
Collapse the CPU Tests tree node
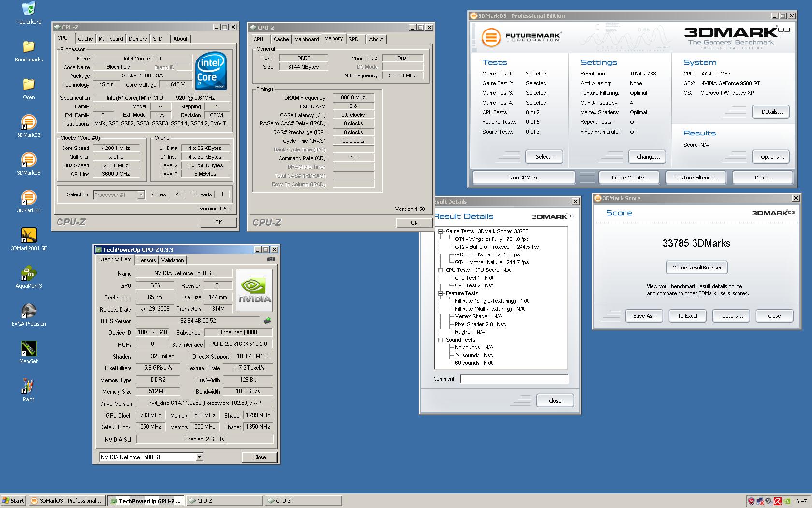coord(440,270)
